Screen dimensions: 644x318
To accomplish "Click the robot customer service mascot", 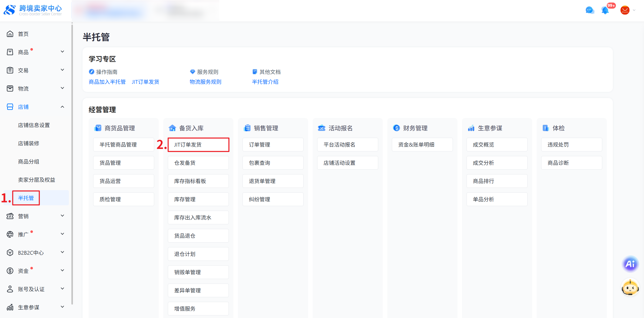I will click(x=630, y=287).
